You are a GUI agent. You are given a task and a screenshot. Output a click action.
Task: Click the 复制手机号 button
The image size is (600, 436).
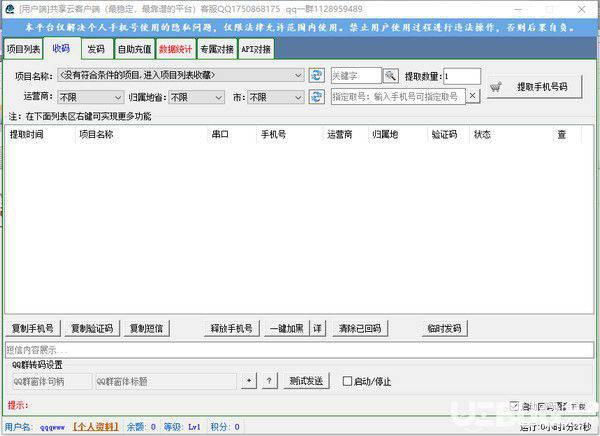click(x=33, y=328)
